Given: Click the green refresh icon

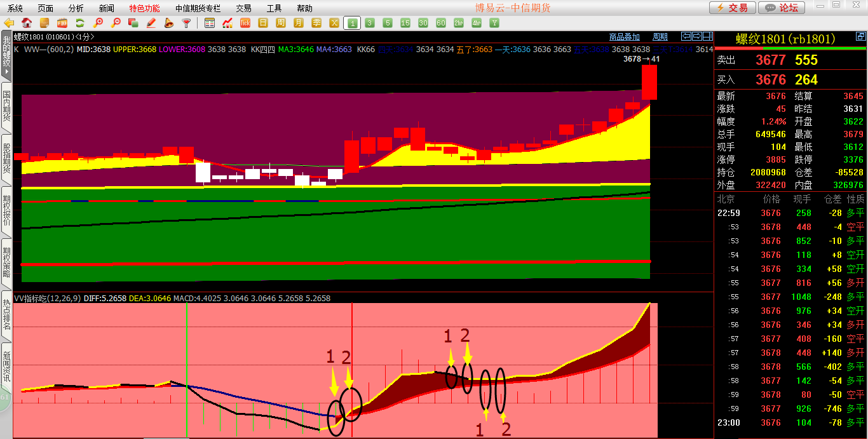Looking at the screenshot, I should click(x=80, y=24).
